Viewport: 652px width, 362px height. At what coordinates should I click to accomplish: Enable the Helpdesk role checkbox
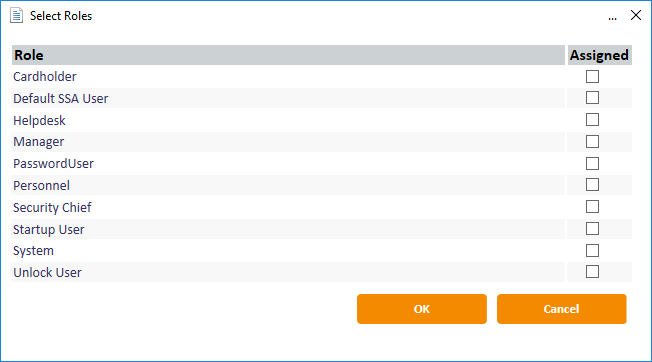tap(592, 120)
